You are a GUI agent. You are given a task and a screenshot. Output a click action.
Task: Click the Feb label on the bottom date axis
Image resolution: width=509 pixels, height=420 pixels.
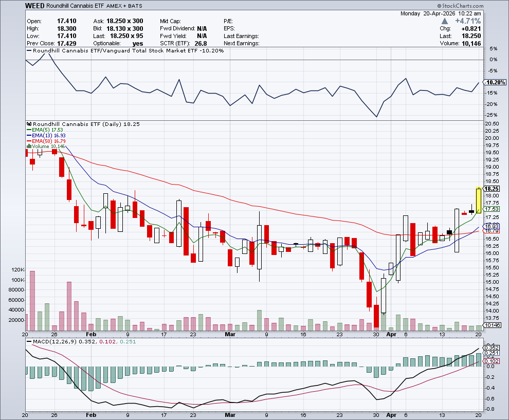(91, 414)
